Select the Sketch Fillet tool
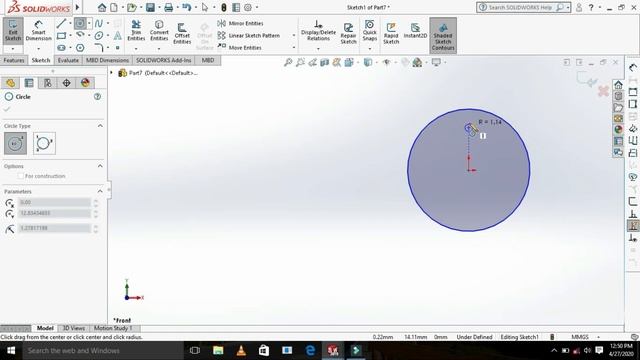The image size is (640, 360). pyautogui.click(x=99, y=48)
